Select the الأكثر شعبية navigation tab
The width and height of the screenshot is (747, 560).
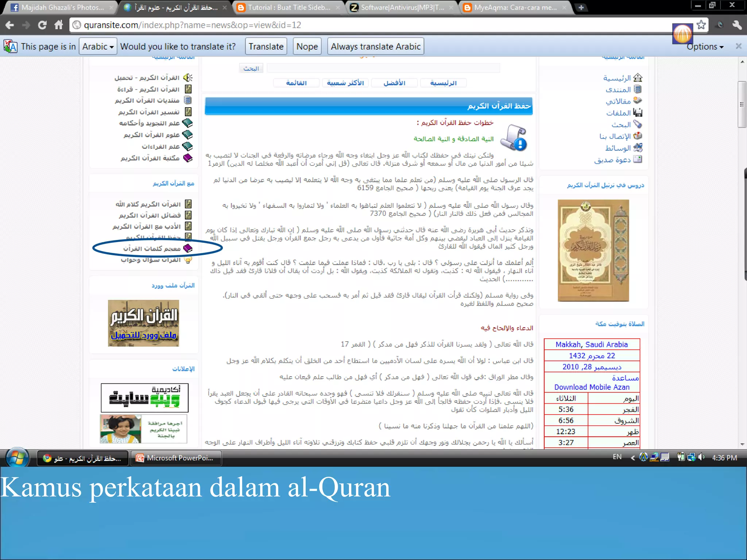pos(345,83)
